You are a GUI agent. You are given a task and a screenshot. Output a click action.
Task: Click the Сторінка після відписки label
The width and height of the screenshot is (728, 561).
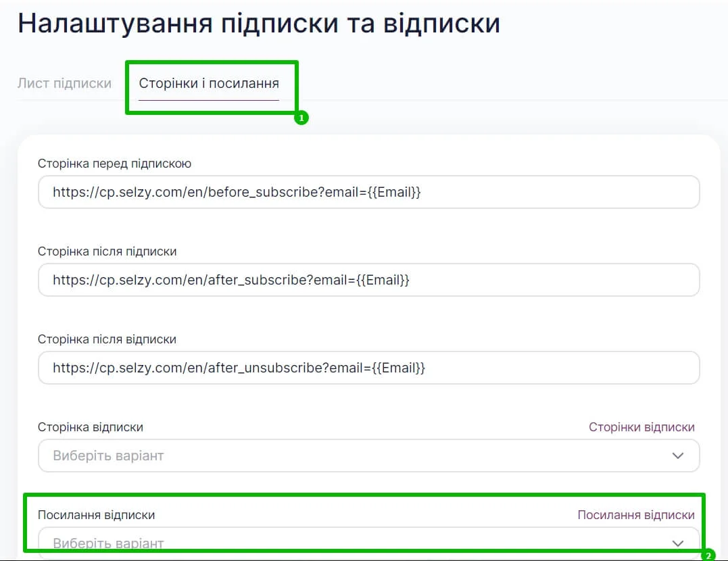(x=107, y=339)
